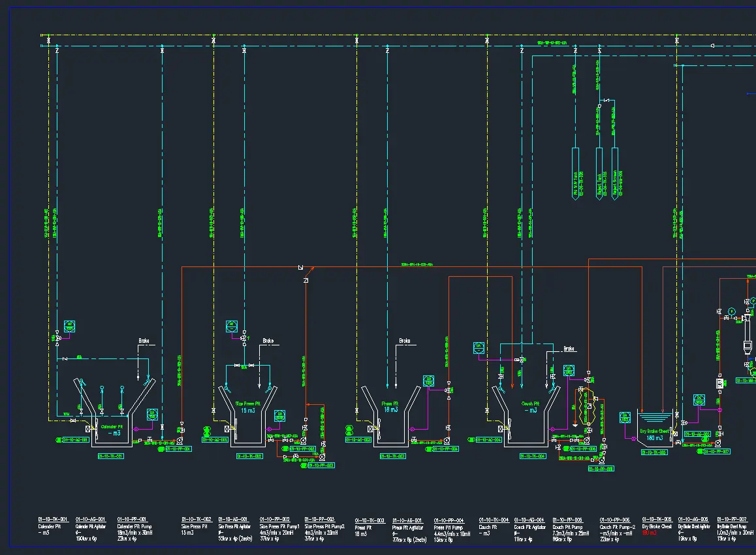Screen dimensions: 756x555
Task: Click the level indicator box above Calender Pit valve
Action: [69, 325]
